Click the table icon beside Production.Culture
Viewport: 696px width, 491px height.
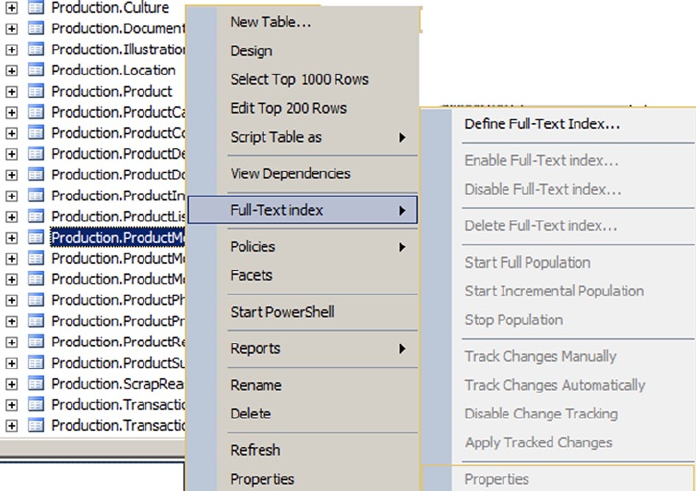coord(35,7)
